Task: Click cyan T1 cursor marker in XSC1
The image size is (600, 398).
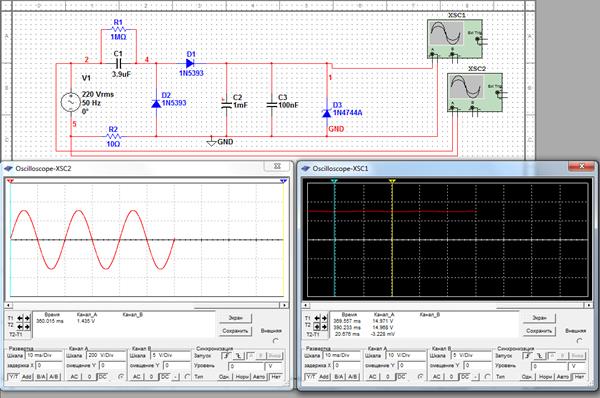Action: point(334,181)
